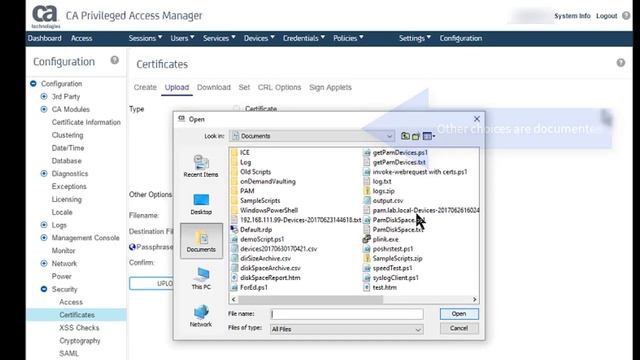
Task: Click the File name input field
Action: (347, 314)
